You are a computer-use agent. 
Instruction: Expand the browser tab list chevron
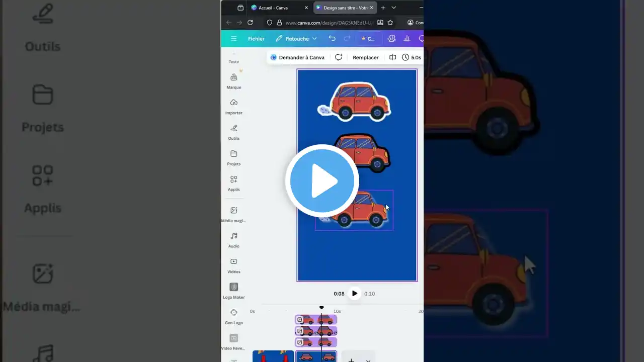(393, 8)
